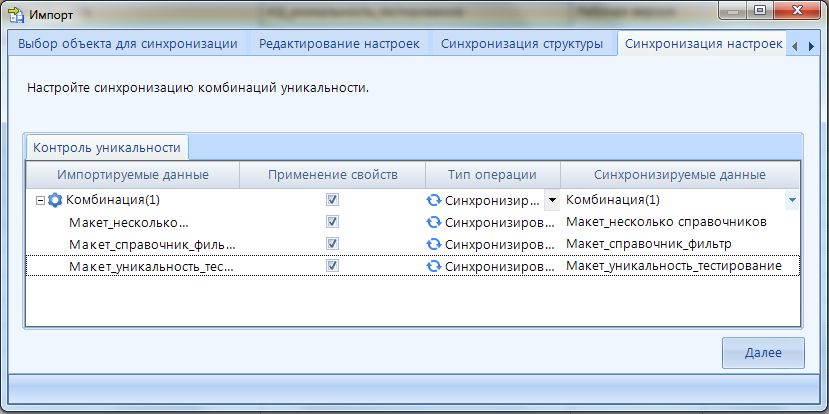Collapse the Комбинация(1) tree node
This screenshot has height=414, width=829.
coord(40,200)
